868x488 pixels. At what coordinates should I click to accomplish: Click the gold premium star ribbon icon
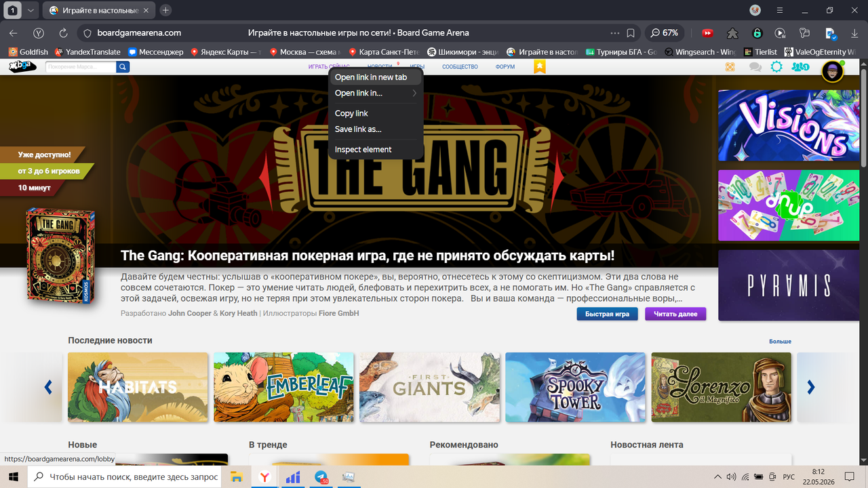point(539,66)
